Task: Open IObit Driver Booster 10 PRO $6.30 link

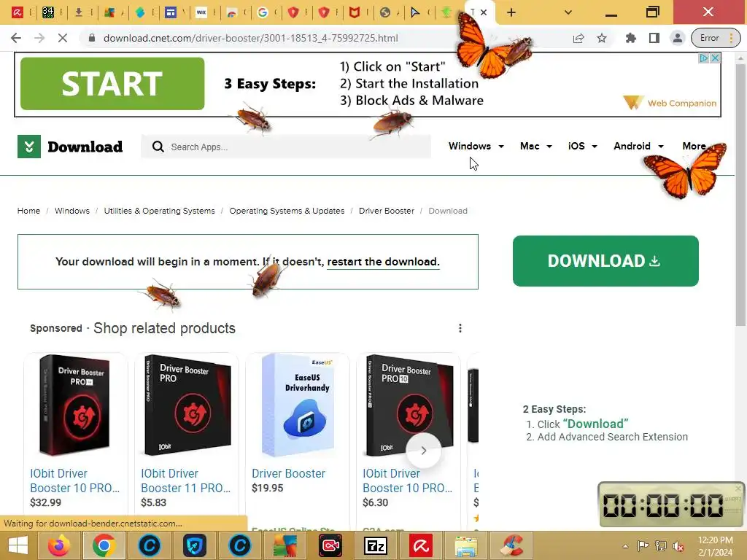Action: point(407,481)
